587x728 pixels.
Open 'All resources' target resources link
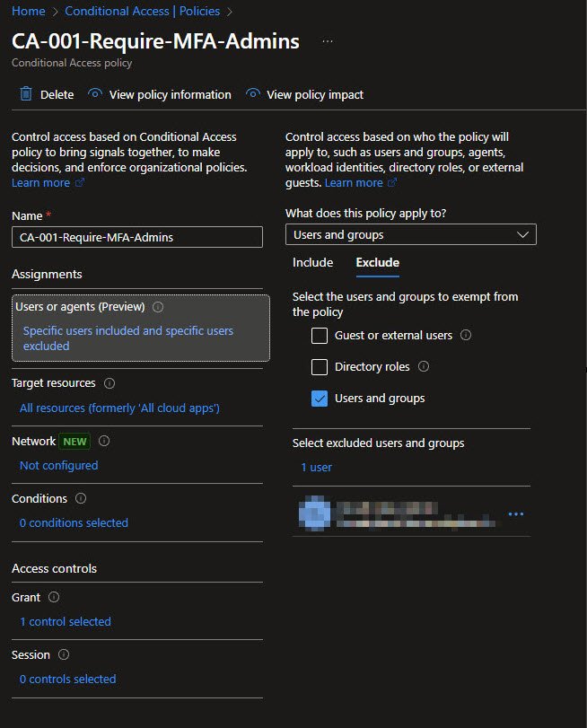119,408
